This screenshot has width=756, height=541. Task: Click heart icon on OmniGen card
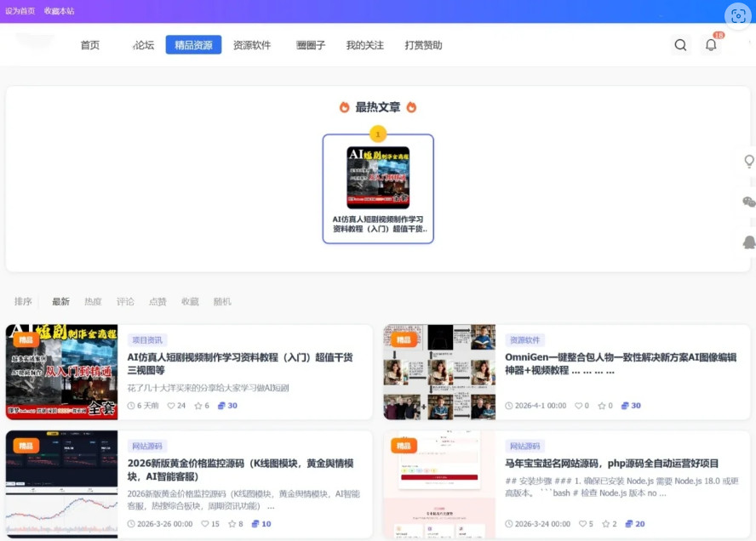579,406
